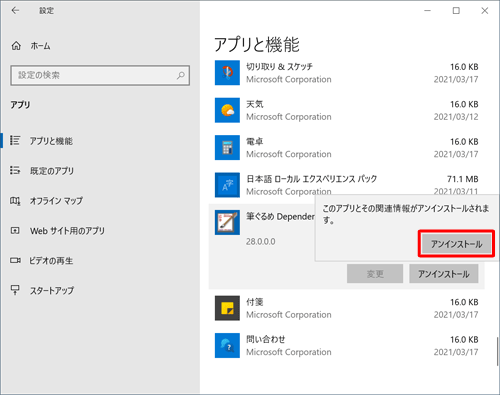Maximize the Settings window

[x=456, y=11]
